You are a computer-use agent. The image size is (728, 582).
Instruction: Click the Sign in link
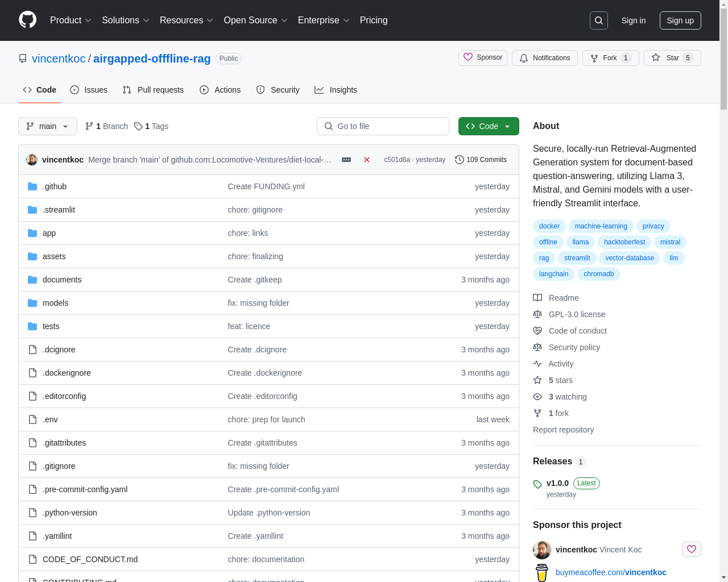pos(634,20)
